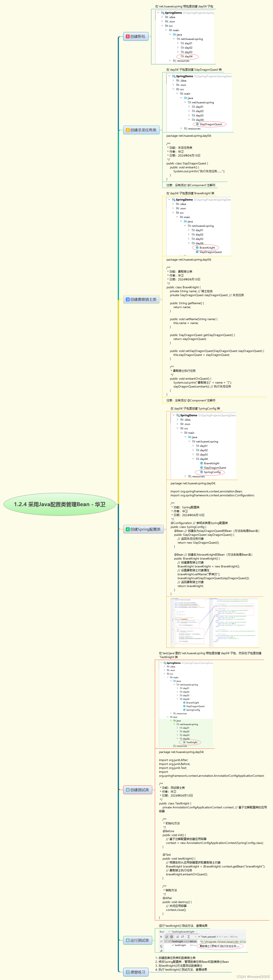Click heading 在`day04`子包里创建`SpringConfig`类
This screenshot has height=980, width=273.
(195, 409)
